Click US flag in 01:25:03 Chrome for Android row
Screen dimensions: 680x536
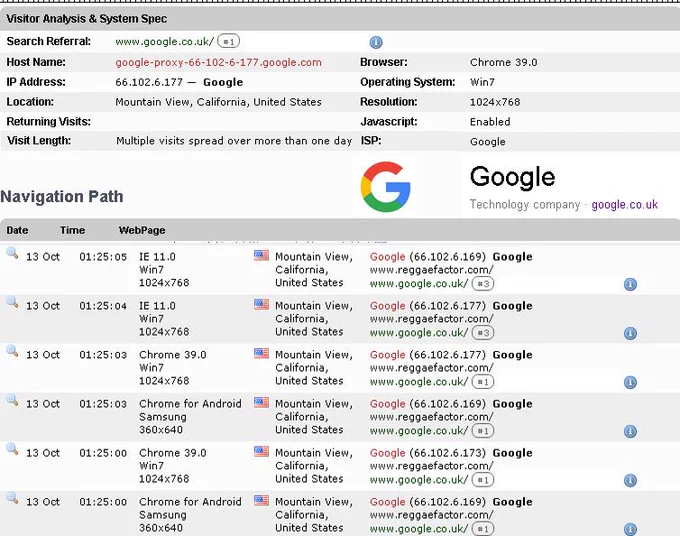pos(262,402)
